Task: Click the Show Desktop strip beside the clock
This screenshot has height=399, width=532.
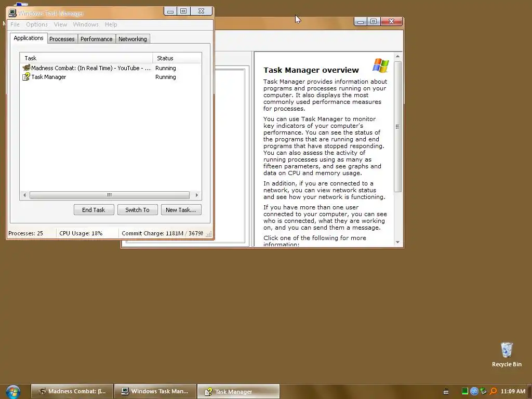Action: [529, 392]
